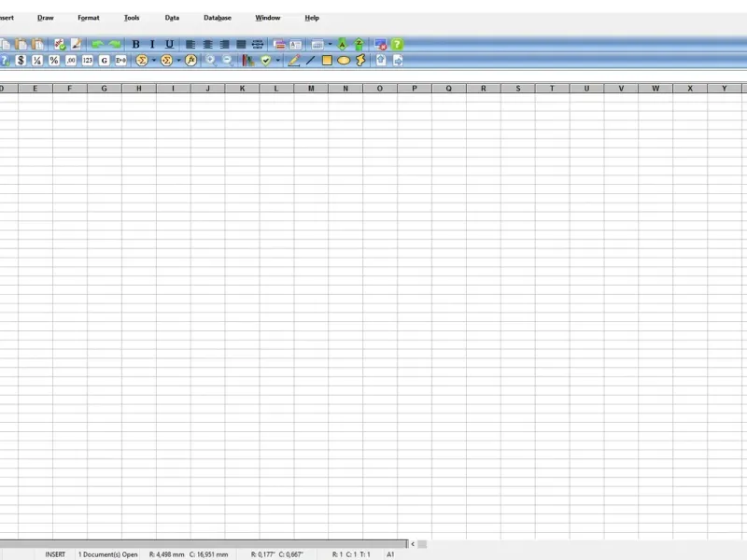
Task: Apply percent number format
Action: 54,61
